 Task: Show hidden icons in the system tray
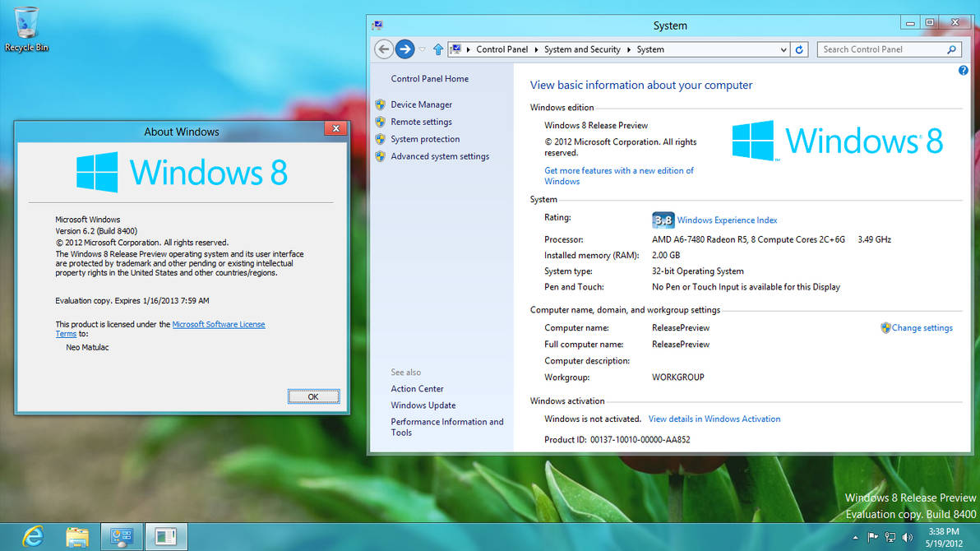[x=855, y=537]
